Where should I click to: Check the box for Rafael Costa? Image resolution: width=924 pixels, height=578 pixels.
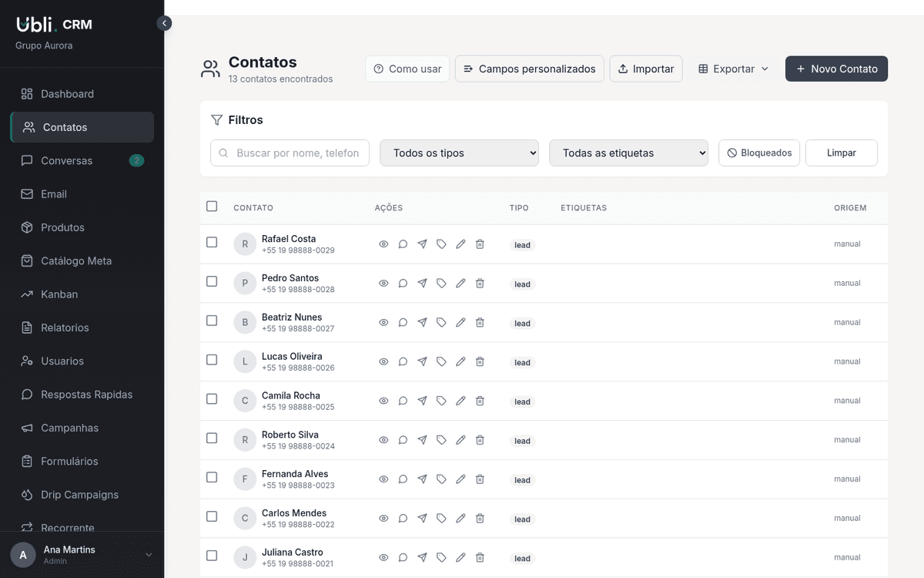(212, 242)
